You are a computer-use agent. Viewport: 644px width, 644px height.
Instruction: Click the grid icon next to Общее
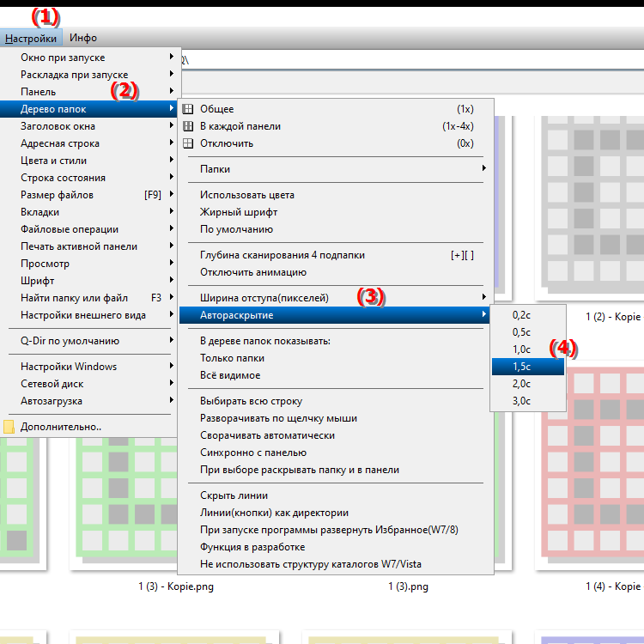coord(188,109)
